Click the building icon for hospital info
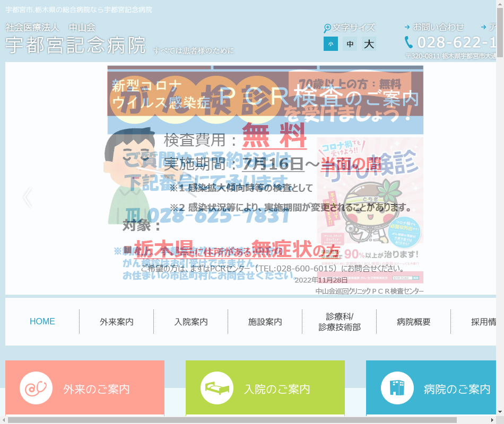 tap(397, 388)
